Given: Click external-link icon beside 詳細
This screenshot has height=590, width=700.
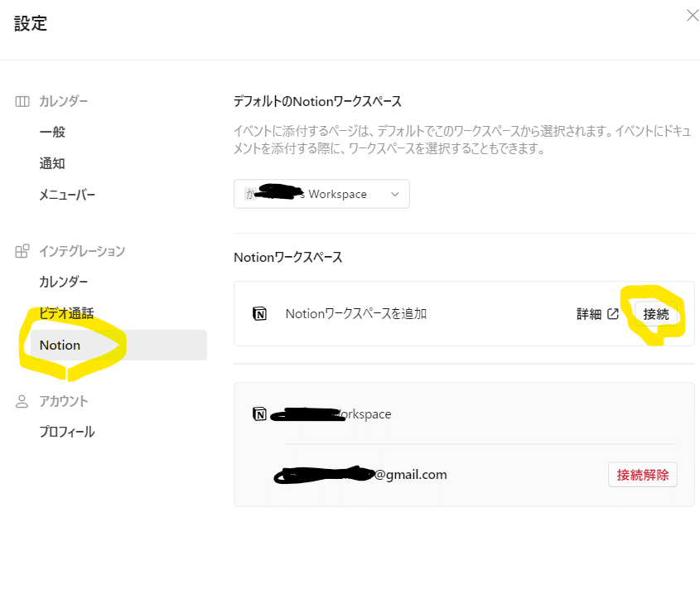Looking at the screenshot, I should pyautogui.click(x=613, y=314).
